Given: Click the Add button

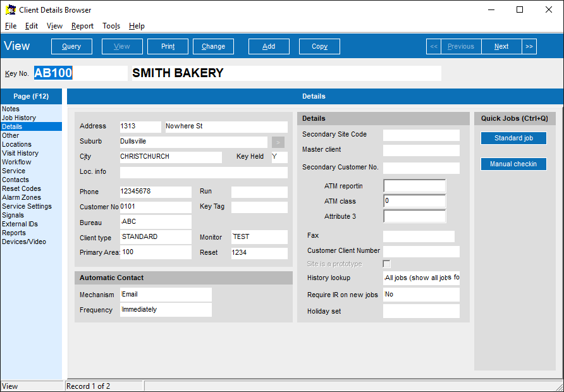Looking at the screenshot, I should click(x=269, y=46).
